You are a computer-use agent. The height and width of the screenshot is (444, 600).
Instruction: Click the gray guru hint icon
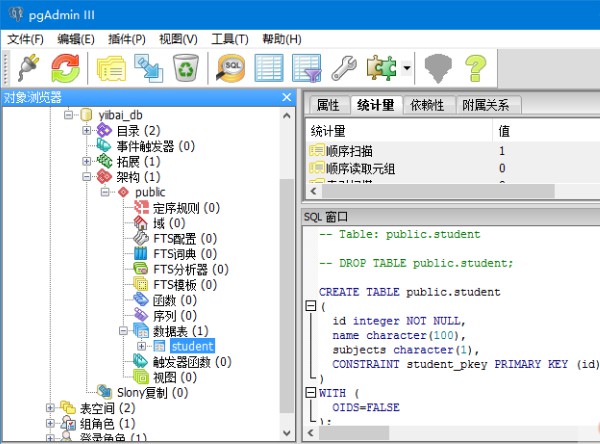[438, 68]
